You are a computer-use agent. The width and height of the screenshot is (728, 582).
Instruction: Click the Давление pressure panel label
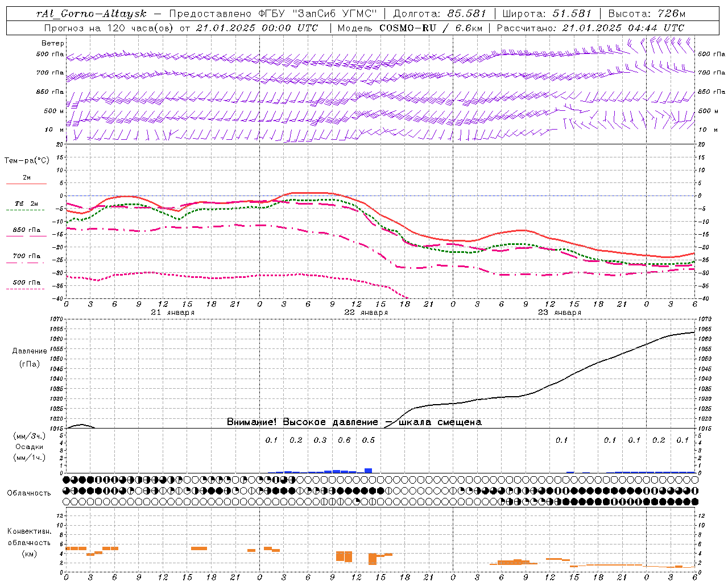pos(30,351)
